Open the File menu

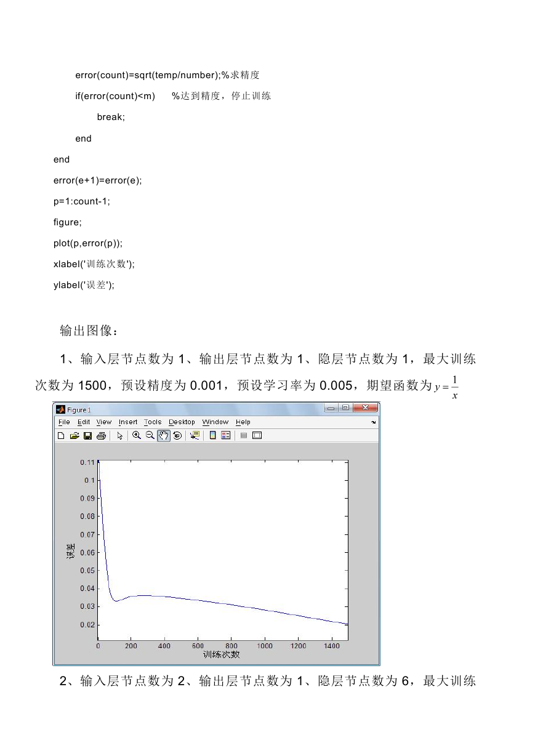pos(64,422)
